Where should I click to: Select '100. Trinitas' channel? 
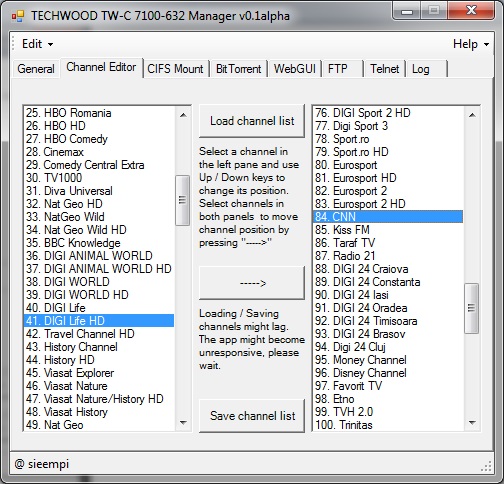[x=388, y=425]
